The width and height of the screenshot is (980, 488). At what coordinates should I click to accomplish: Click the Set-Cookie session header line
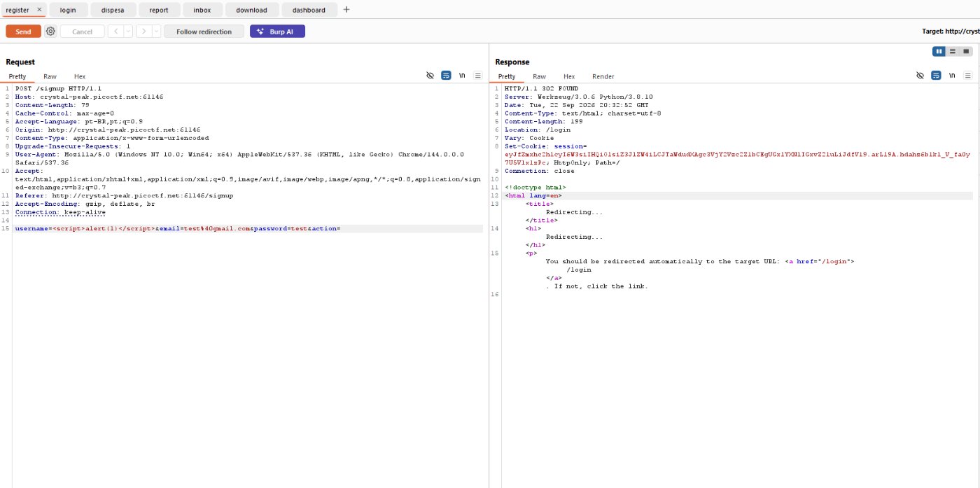tap(737, 154)
